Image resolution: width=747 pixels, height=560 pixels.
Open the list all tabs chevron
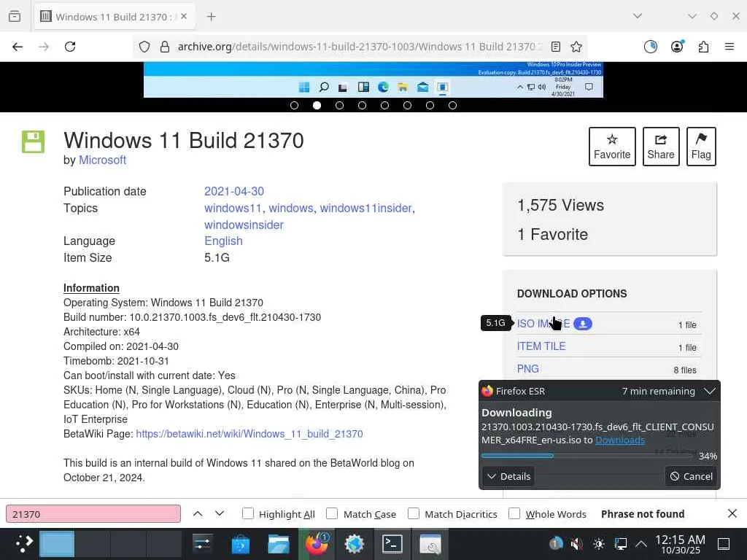coord(638,17)
